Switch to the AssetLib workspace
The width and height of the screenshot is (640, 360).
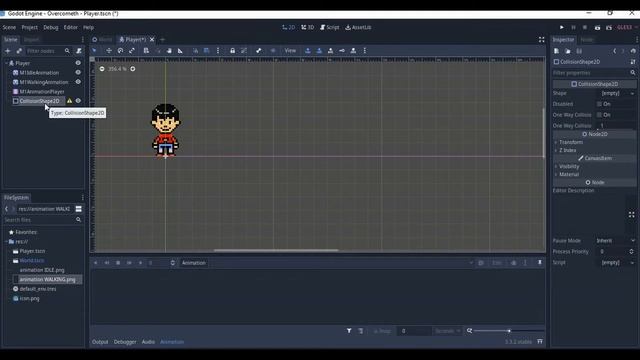358,27
